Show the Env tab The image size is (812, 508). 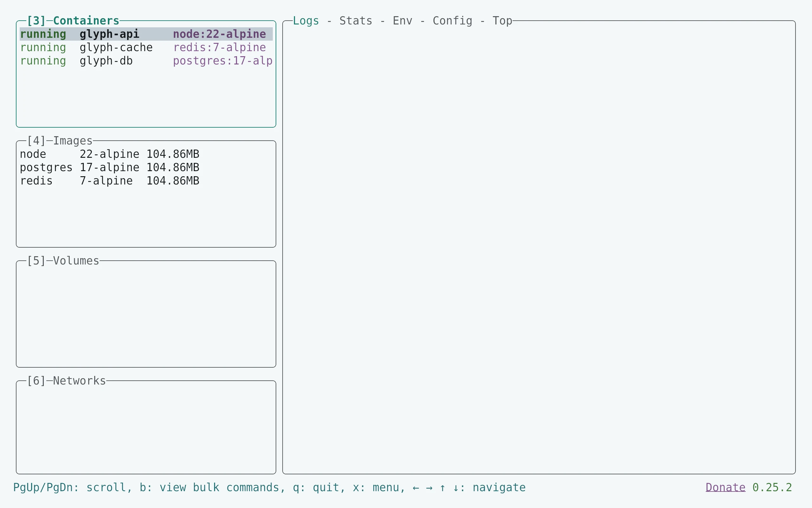pyautogui.click(x=402, y=21)
